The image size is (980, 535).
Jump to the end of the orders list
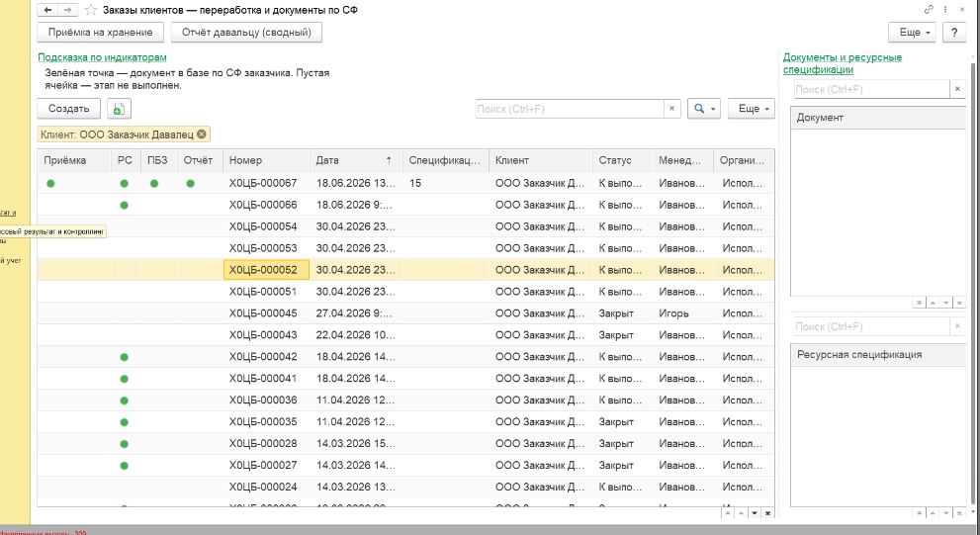(768, 513)
